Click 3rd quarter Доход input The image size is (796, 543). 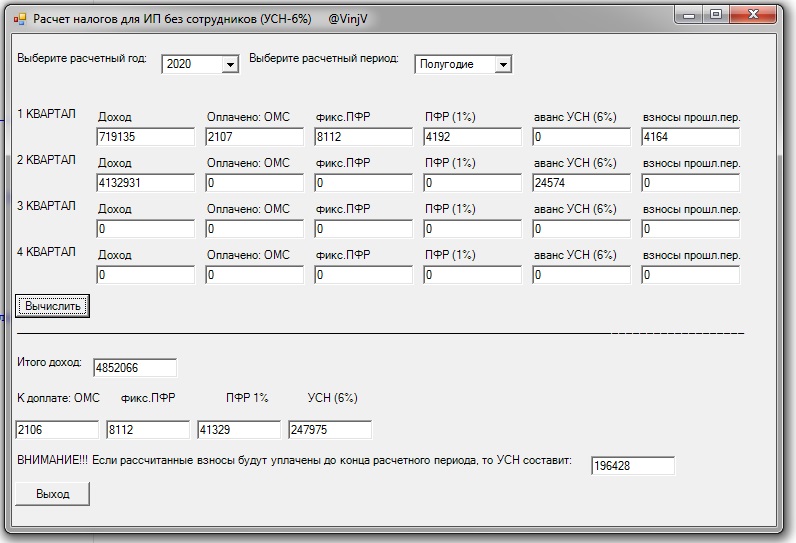tap(146, 229)
